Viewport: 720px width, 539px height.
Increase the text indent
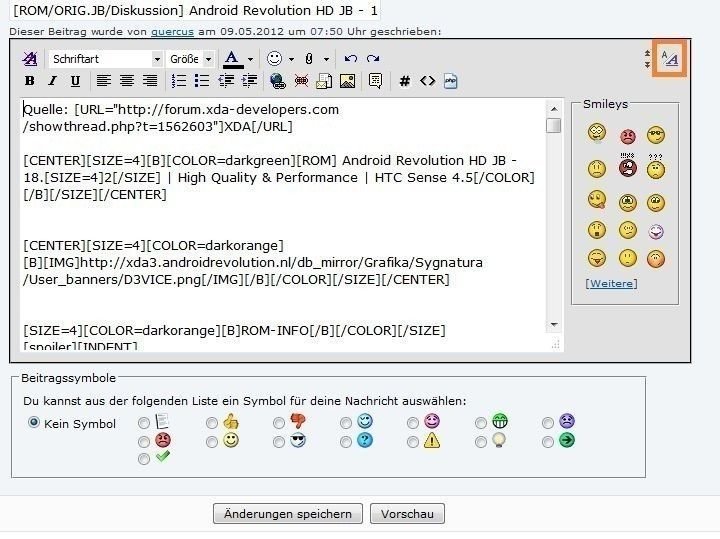[249, 81]
